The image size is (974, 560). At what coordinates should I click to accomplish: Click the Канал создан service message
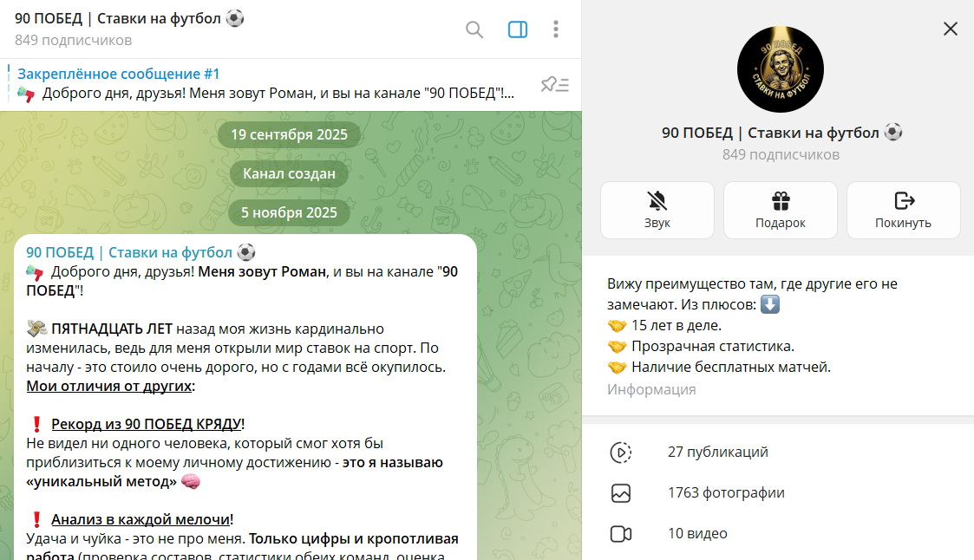click(x=289, y=174)
